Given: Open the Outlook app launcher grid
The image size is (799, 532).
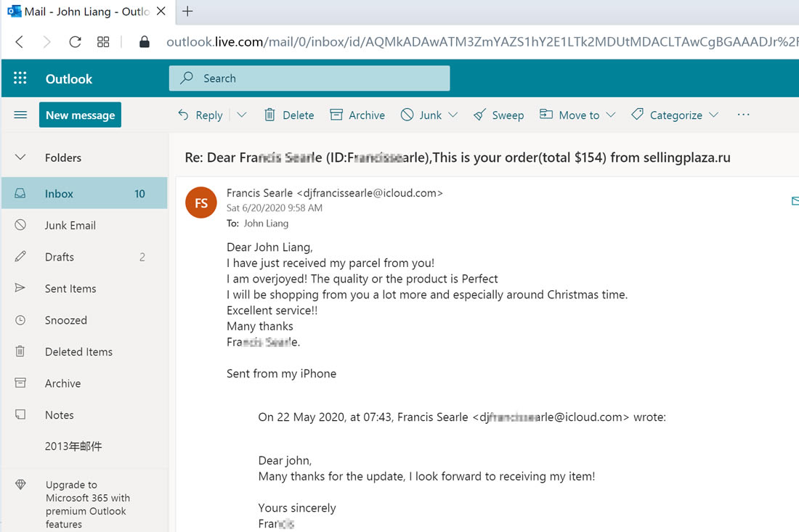Looking at the screenshot, I should 20,78.
